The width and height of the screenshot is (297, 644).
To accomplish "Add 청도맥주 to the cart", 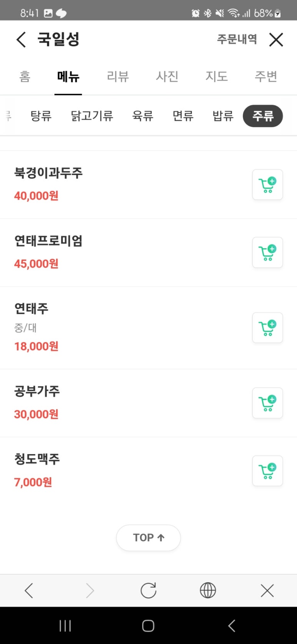I will 267,471.
